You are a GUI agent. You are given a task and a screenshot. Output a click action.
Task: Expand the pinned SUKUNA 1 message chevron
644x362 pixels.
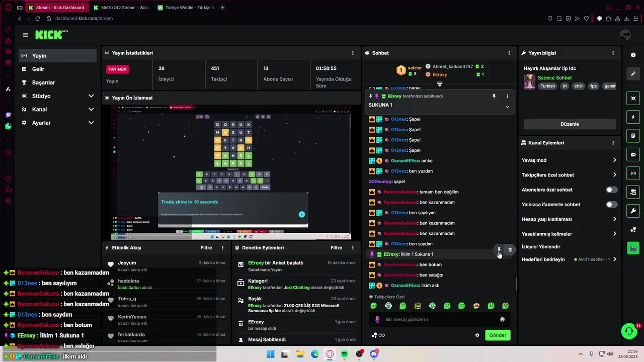tap(507, 107)
